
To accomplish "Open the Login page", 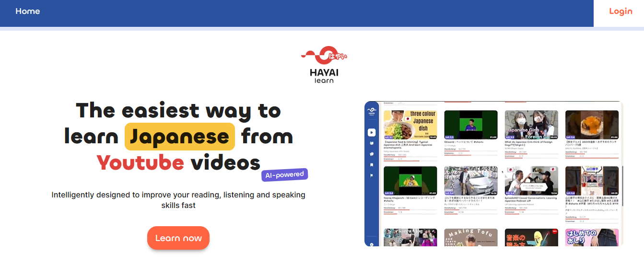I will (x=621, y=11).
